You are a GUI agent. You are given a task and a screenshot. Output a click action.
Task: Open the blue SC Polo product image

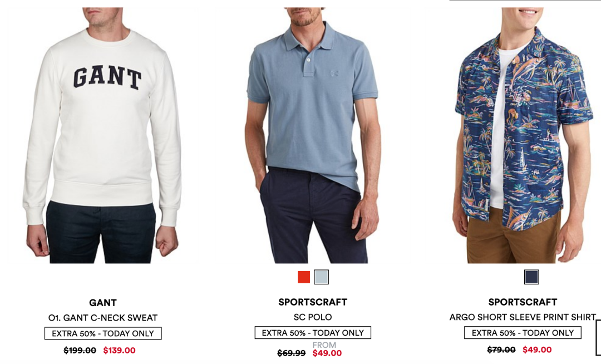coord(312,135)
